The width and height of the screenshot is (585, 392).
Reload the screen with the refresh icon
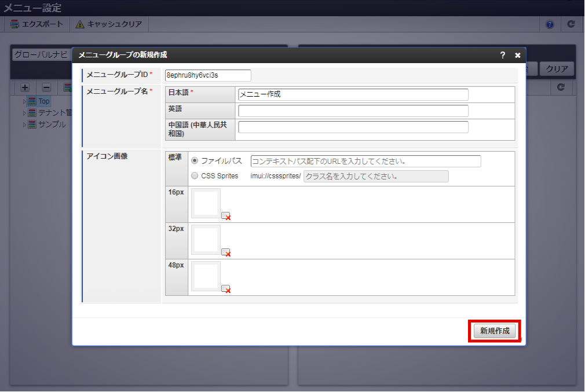pos(570,24)
